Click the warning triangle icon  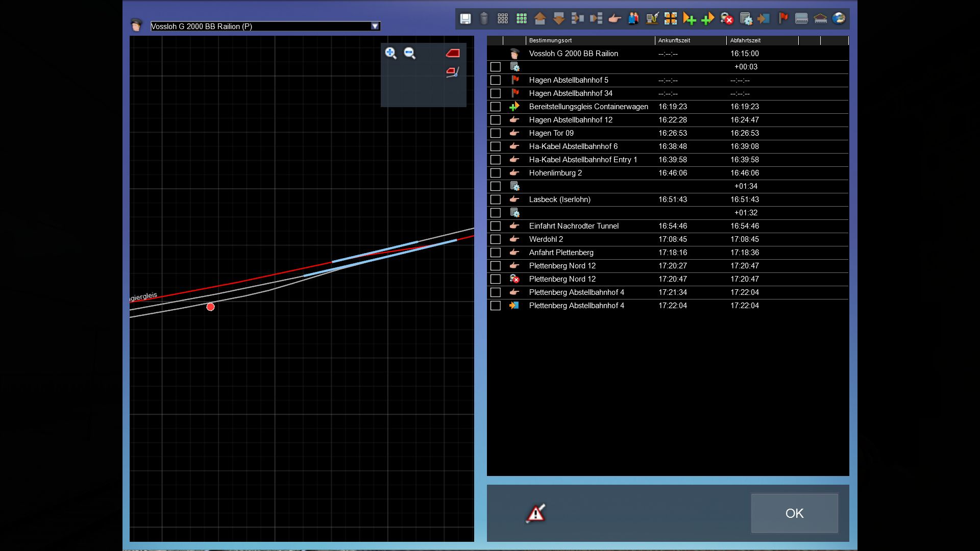[x=535, y=513]
